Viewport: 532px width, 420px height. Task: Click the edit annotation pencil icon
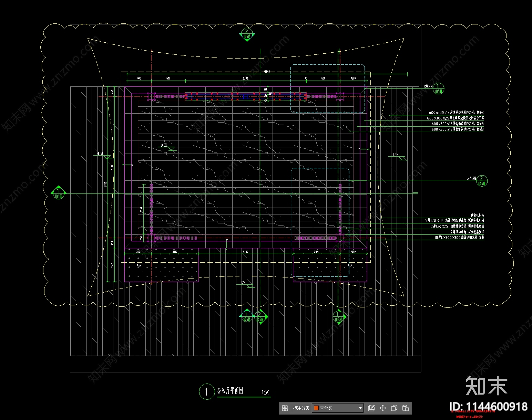[371, 408]
